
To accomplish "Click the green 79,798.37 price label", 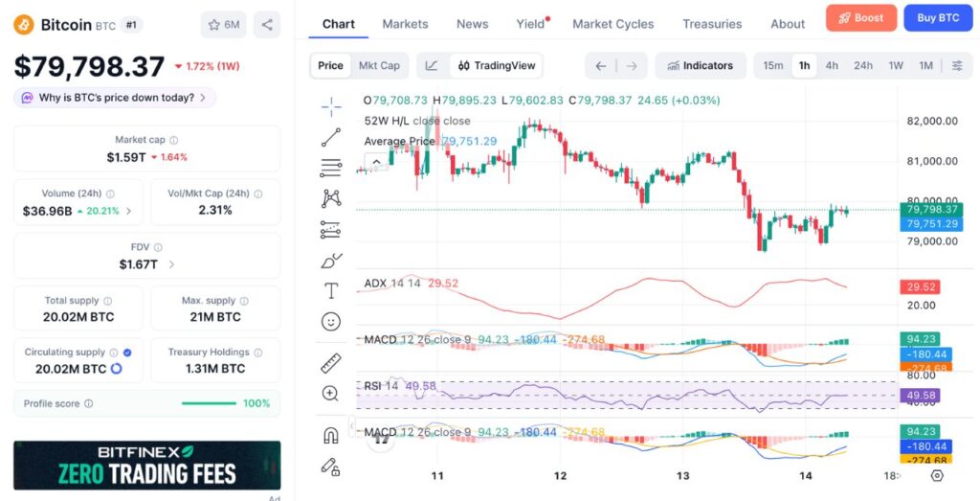I will [x=931, y=210].
